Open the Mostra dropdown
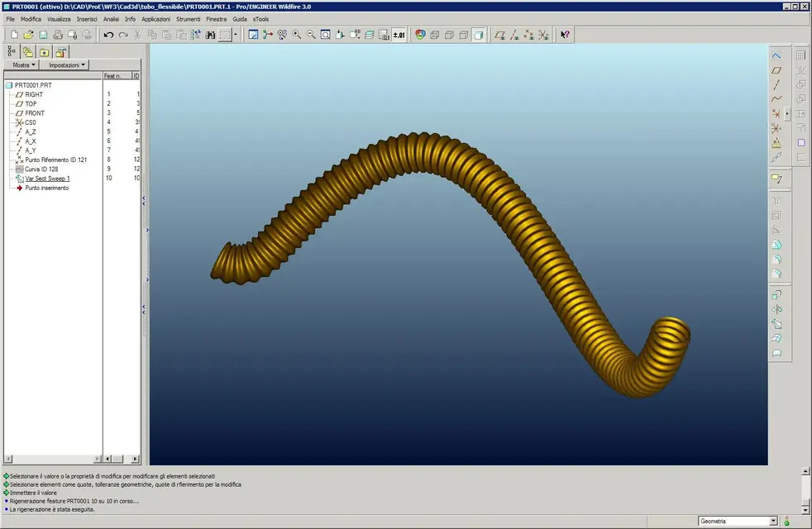Viewport: 812px width, 529px height. click(23, 64)
